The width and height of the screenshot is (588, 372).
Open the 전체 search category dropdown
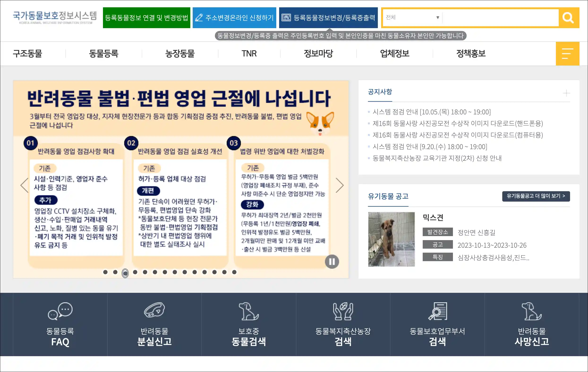point(413,17)
